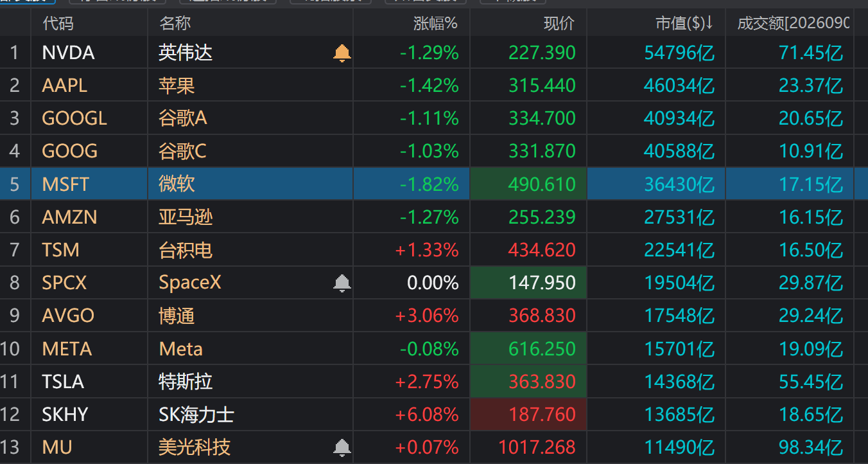Click the 71.45亿 turnover for NVDA
This screenshot has height=464, width=868.
coord(811,53)
